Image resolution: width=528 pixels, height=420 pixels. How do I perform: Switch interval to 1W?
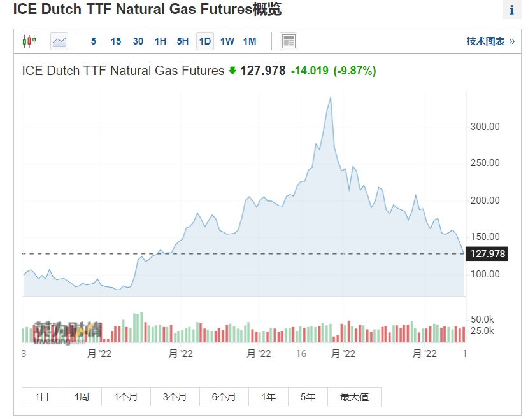[x=227, y=41]
